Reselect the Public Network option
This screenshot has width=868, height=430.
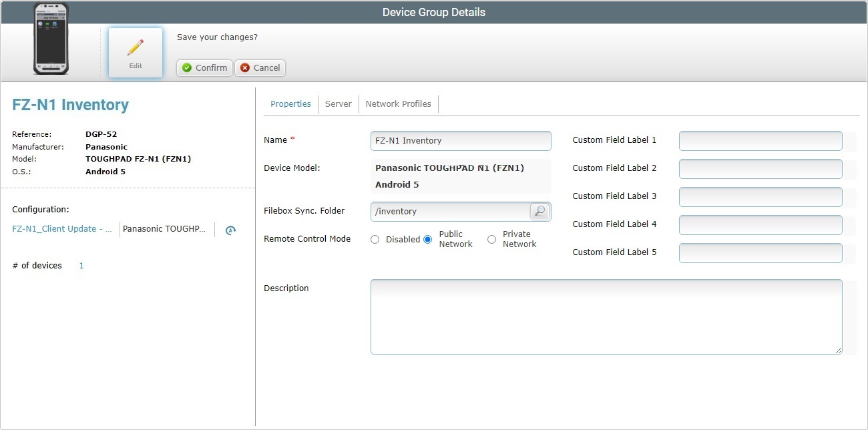427,239
